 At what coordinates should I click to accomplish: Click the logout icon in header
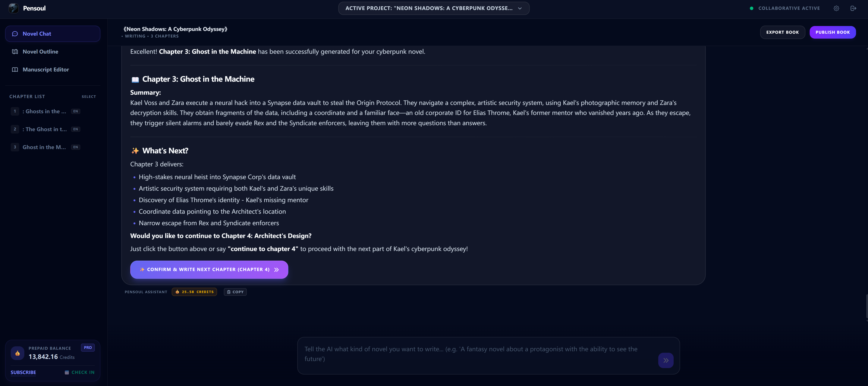(x=853, y=8)
